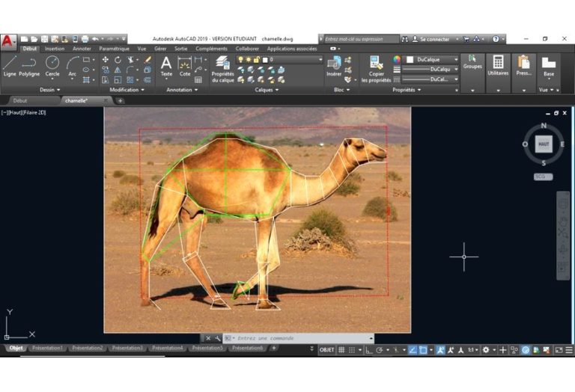Open the Annoter ribbon tab
This screenshot has height=392, width=575.
[82, 49]
